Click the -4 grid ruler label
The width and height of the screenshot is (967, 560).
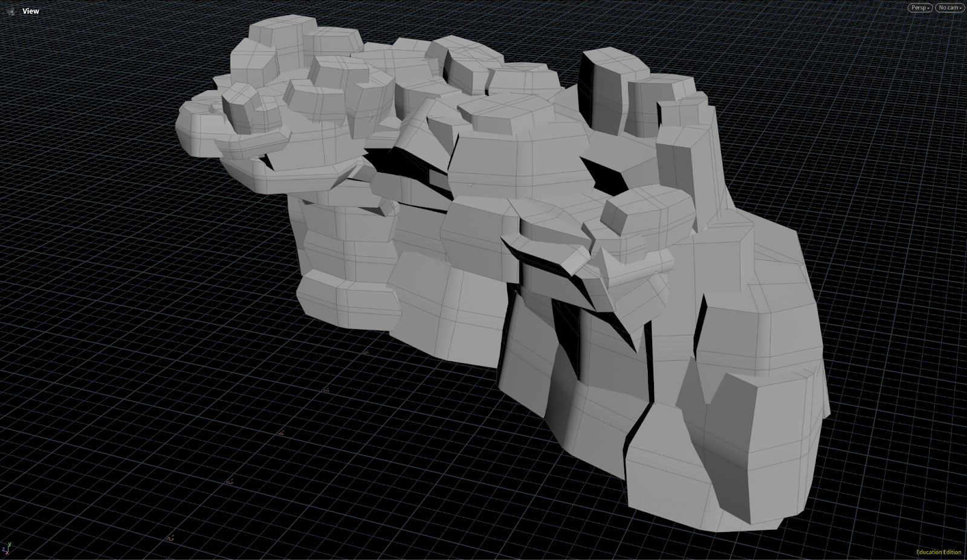pos(281,433)
